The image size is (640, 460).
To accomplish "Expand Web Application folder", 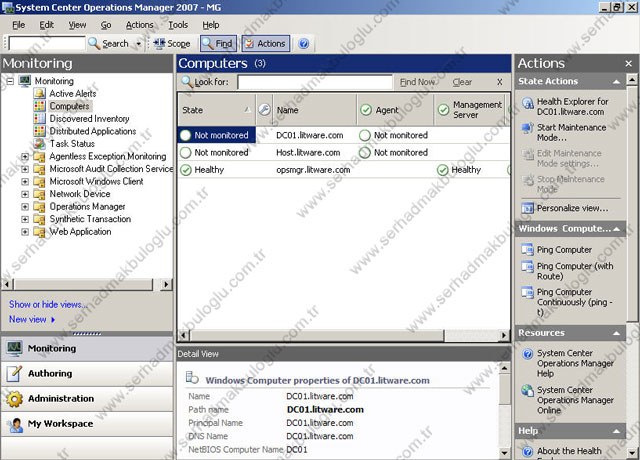I will pos(25,232).
